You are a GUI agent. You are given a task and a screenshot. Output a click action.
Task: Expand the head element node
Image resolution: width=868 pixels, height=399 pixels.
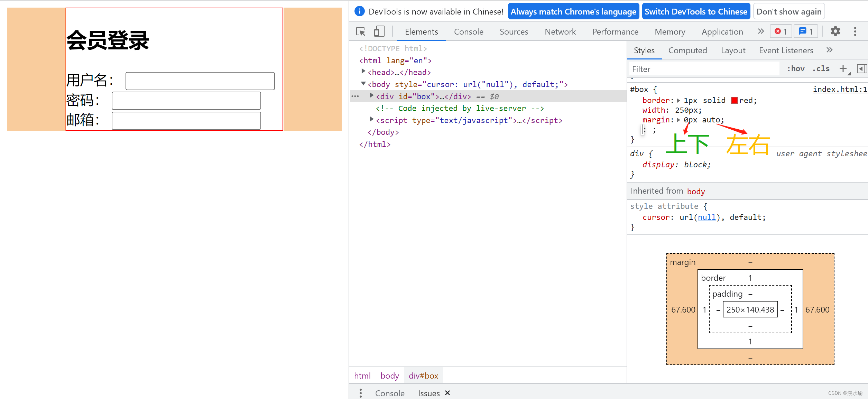coord(363,71)
